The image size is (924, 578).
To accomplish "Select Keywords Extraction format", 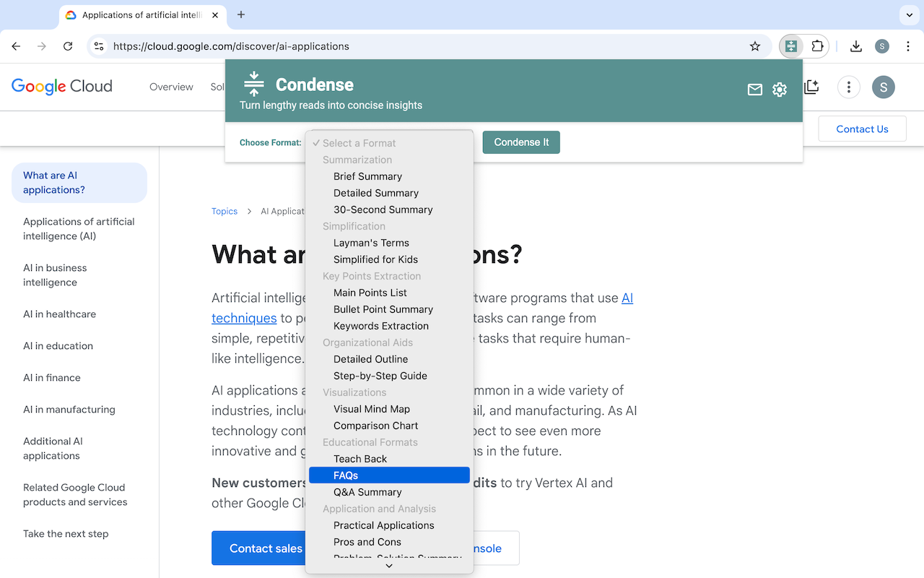I will coord(390,326).
